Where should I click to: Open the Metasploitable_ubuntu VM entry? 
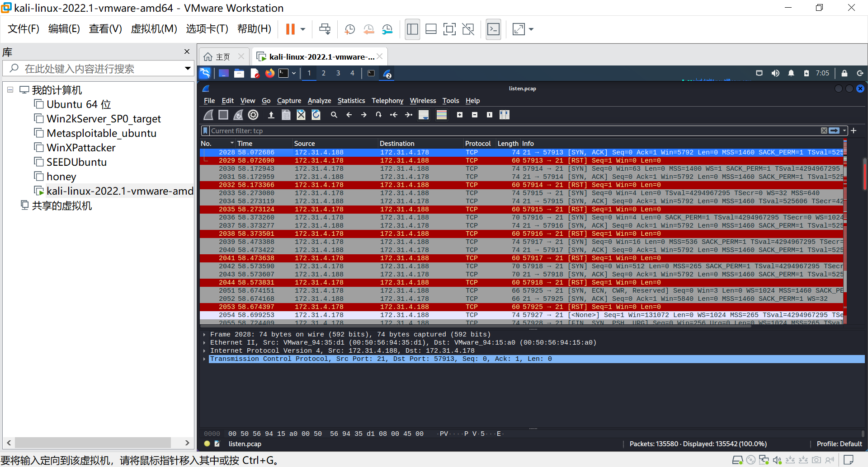(x=101, y=133)
